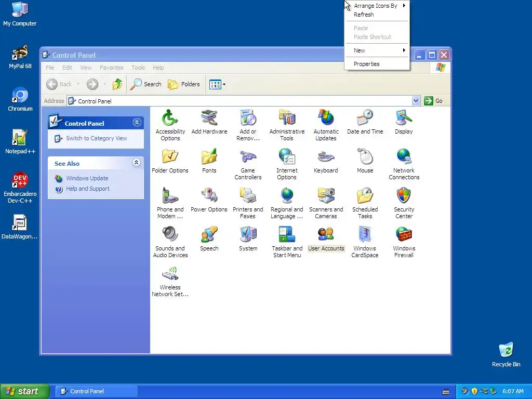Image resolution: width=532 pixels, height=399 pixels.
Task: Expand the Address bar dropdown arrow
Action: pyautogui.click(x=416, y=101)
